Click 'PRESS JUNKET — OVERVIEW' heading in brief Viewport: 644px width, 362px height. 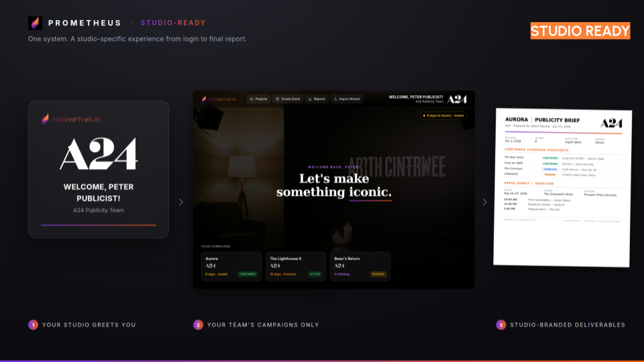coord(529,184)
